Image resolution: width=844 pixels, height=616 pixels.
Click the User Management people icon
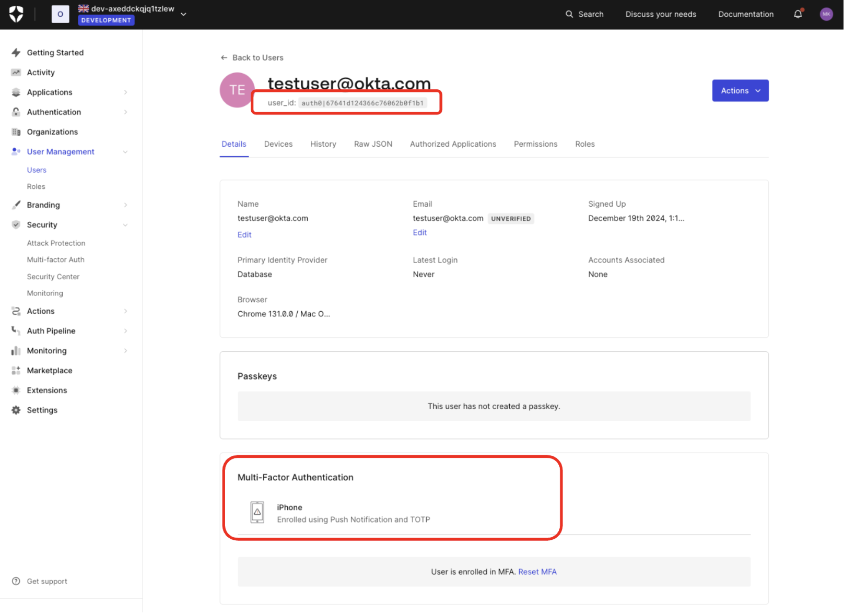(16, 151)
